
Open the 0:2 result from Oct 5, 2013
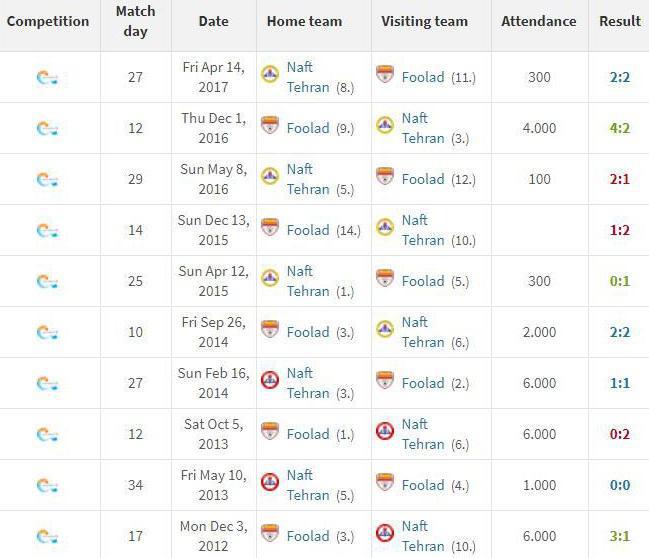coord(620,434)
